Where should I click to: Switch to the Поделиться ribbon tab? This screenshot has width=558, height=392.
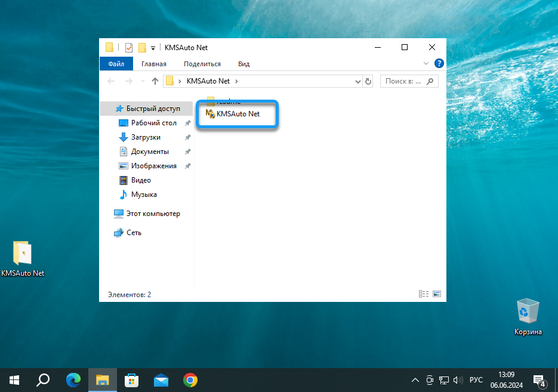202,64
